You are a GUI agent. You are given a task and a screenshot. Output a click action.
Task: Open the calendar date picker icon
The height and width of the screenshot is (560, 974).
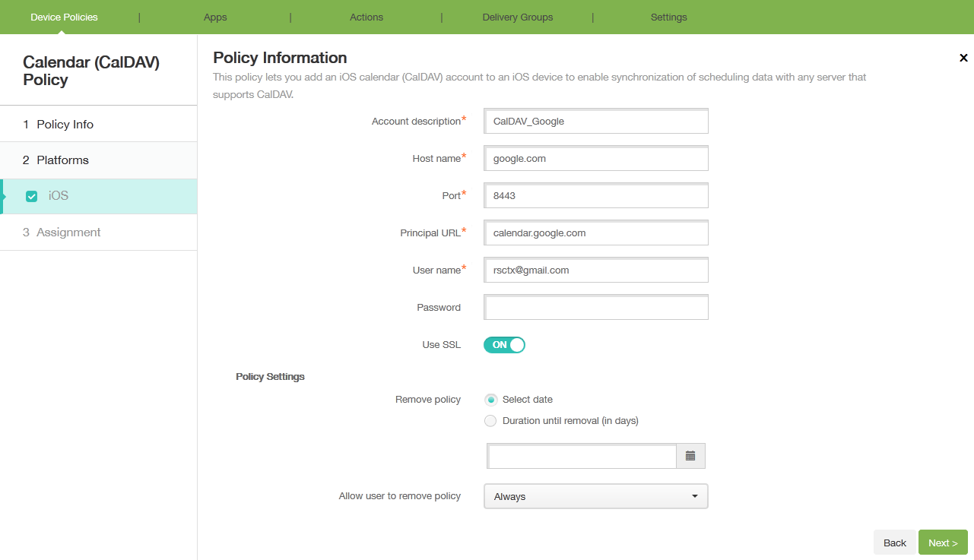tap(690, 456)
